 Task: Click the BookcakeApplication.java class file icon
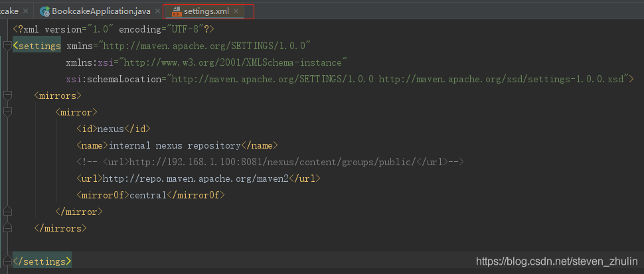pos(45,11)
